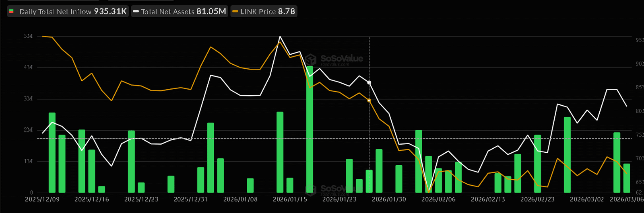The image size is (644, 213).
Task: Click the 2026/01/15 date label on the x-axis
Action: click(290, 199)
